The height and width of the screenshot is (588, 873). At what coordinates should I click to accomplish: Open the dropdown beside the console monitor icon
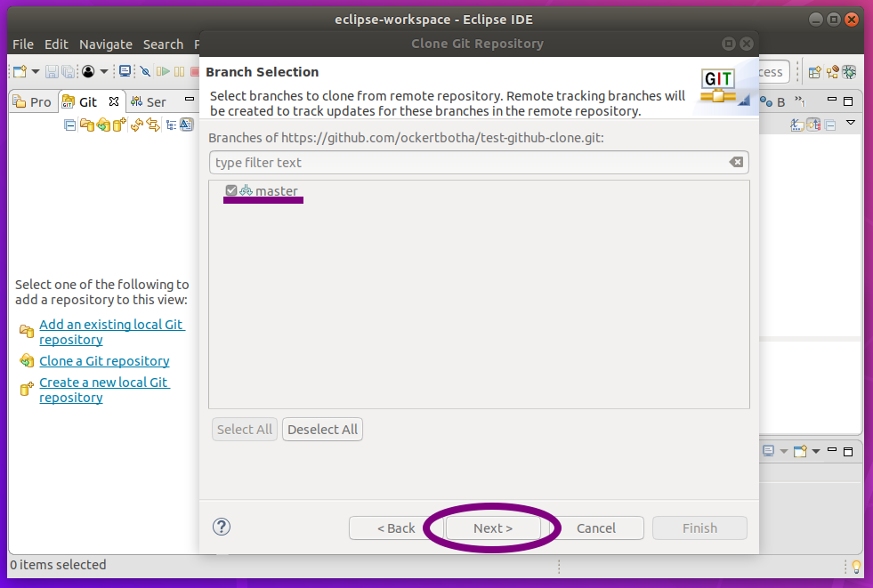tap(784, 451)
